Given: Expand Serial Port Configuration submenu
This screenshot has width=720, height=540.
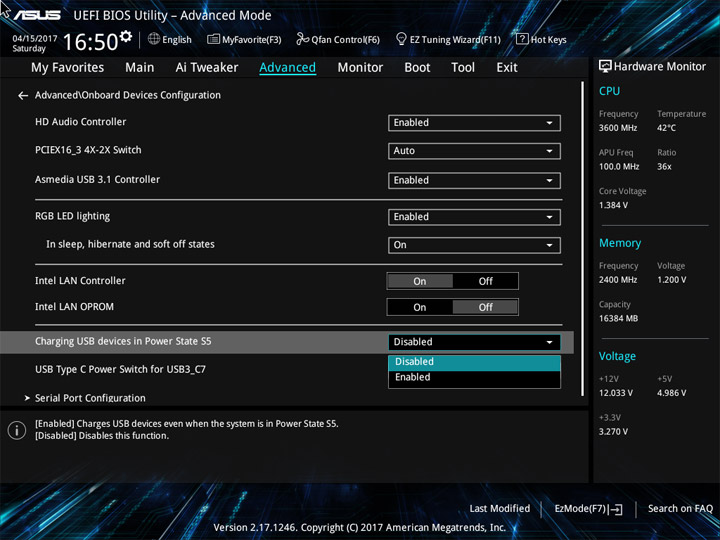Looking at the screenshot, I should pos(90,398).
